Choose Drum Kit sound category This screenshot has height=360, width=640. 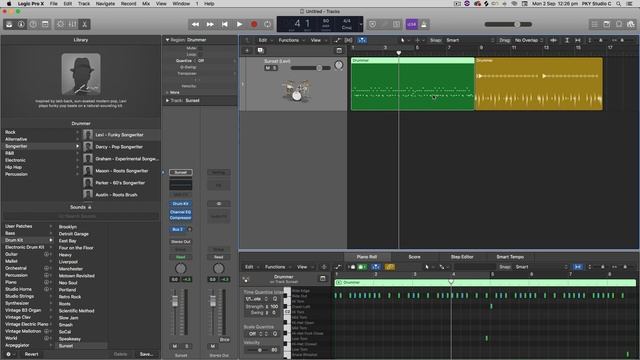tap(14, 240)
